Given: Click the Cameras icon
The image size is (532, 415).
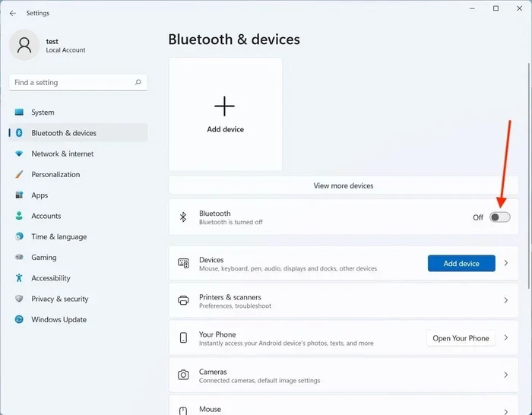Looking at the screenshot, I should coord(183,375).
